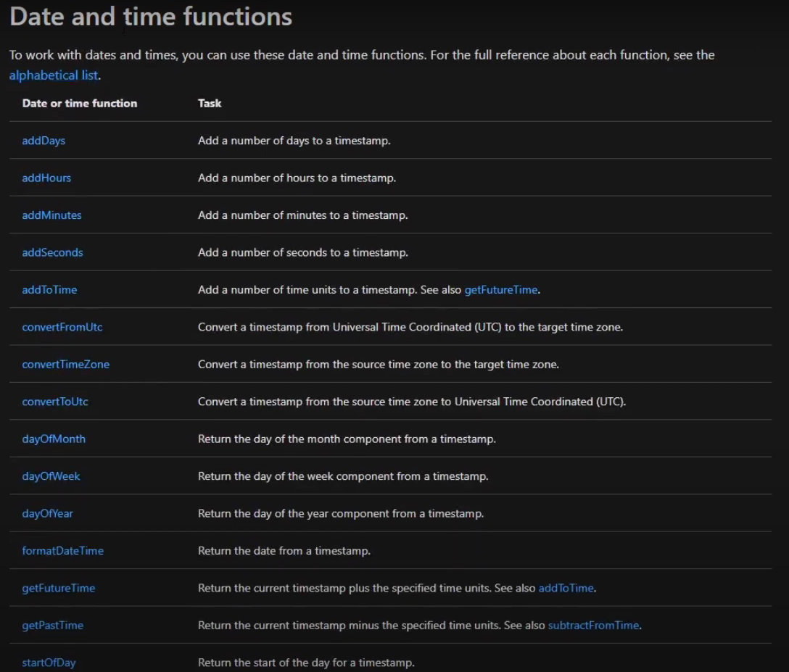Open the dayOfMonth function link

54,439
